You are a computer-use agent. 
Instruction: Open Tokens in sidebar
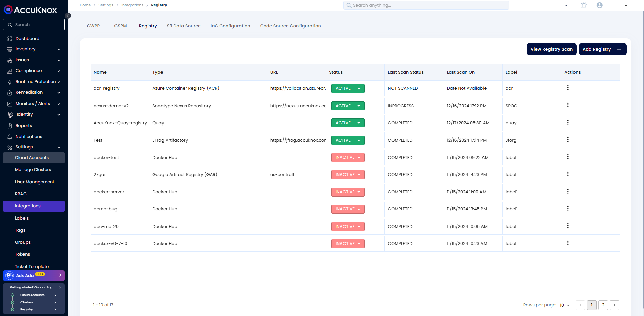click(34, 254)
